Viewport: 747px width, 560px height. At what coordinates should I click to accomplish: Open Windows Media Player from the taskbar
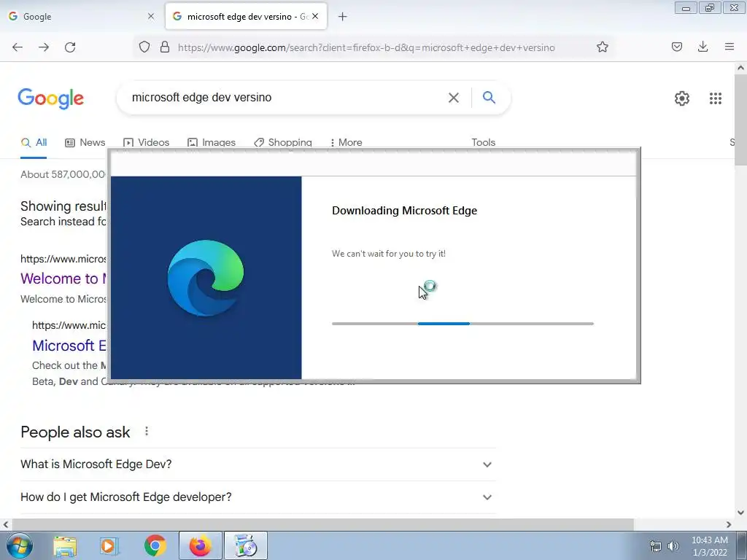(x=109, y=545)
